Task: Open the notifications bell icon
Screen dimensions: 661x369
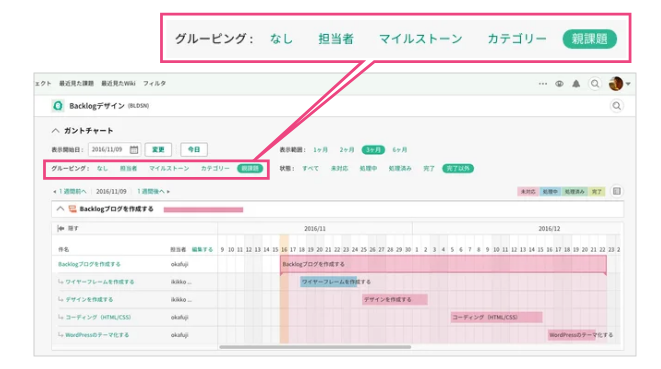Action: [x=576, y=84]
